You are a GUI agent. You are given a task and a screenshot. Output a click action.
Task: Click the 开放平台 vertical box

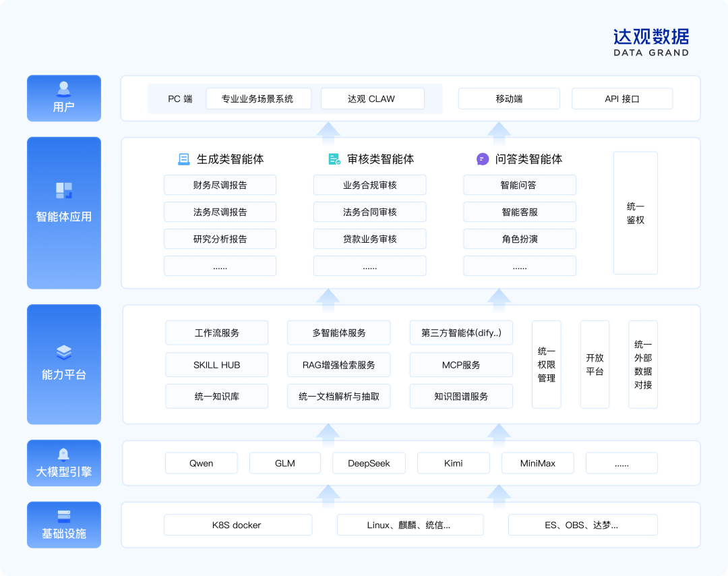coord(595,365)
